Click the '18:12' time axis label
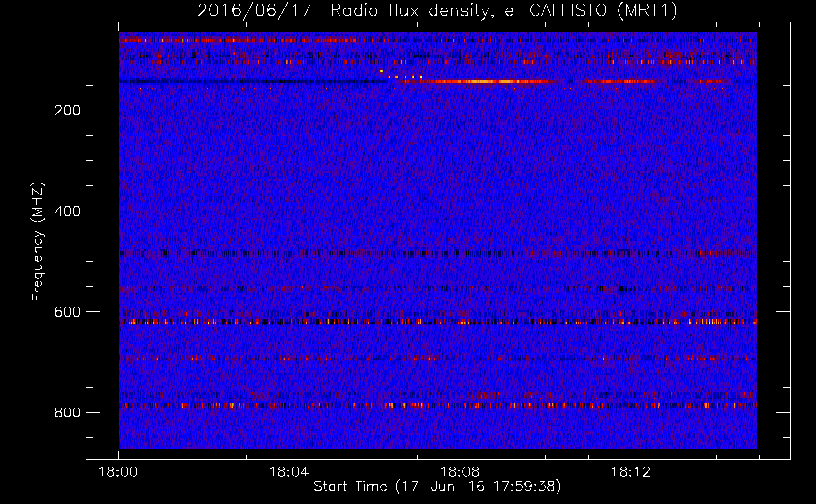Screen dimensions: 816x504 click(x=631, y=472)
